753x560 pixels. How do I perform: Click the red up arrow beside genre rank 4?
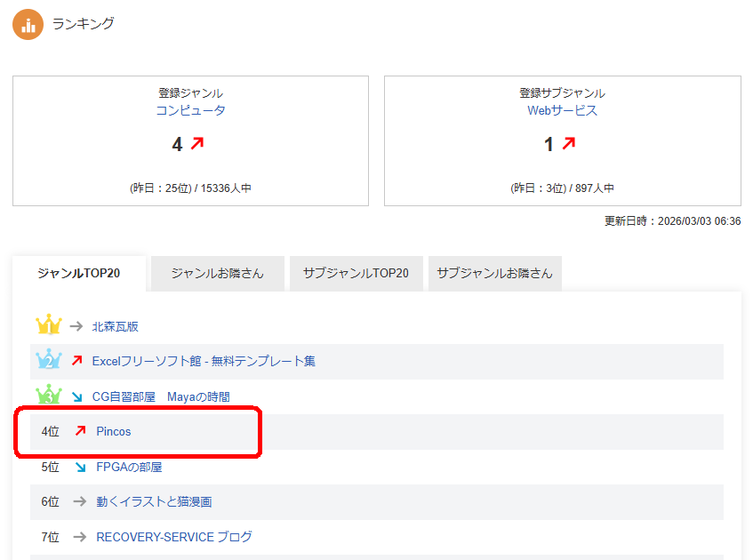pos(197,143)
